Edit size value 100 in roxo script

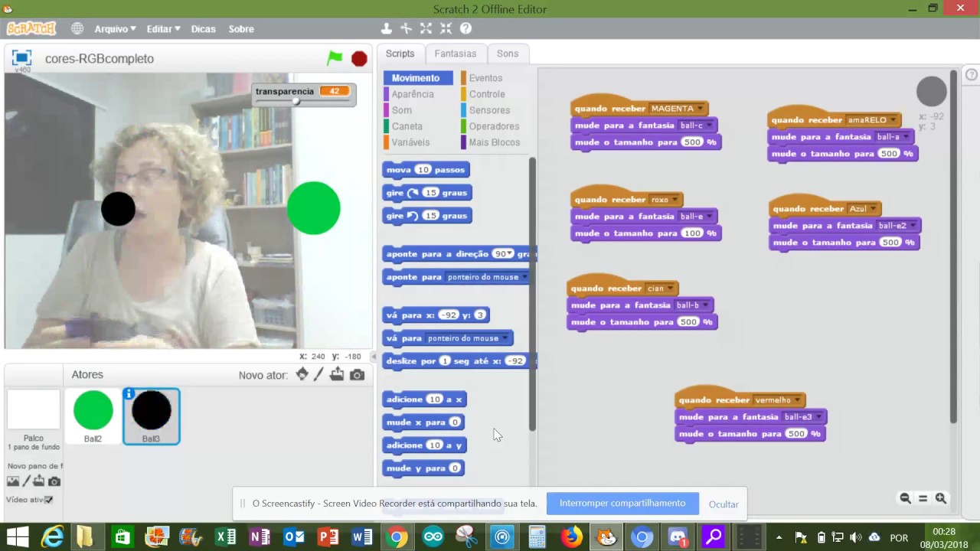point(691,233)
